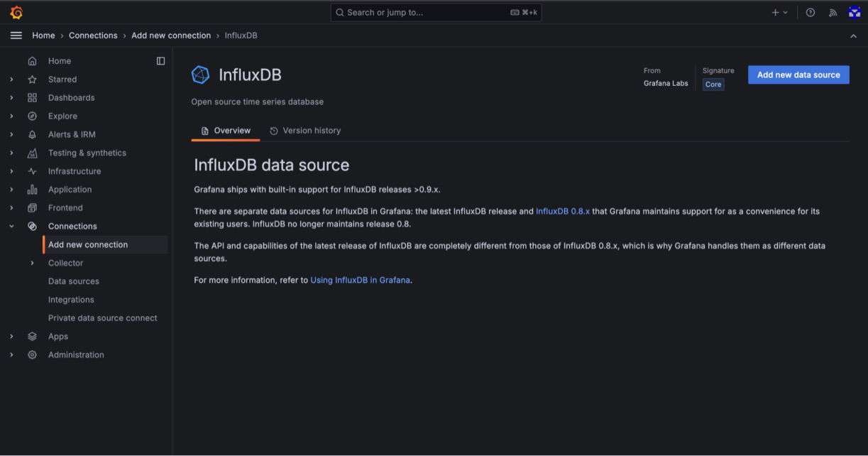Click the InfluxDB data source heading
Image resolution: width=868 pixels, height=456 pixels.
tap(272, 165)
